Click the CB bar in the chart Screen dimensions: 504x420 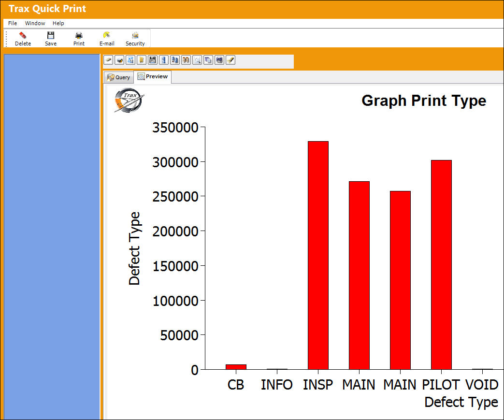coord(236,367)
